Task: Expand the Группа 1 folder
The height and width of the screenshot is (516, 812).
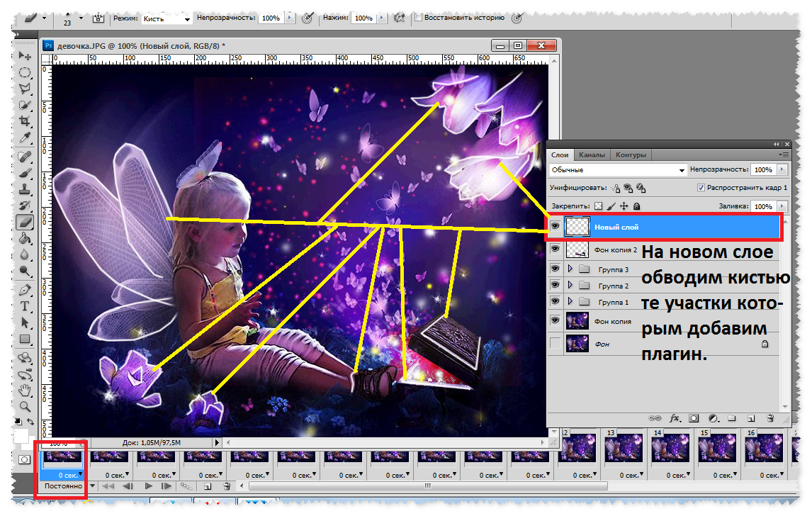Action: pos(570,301)
